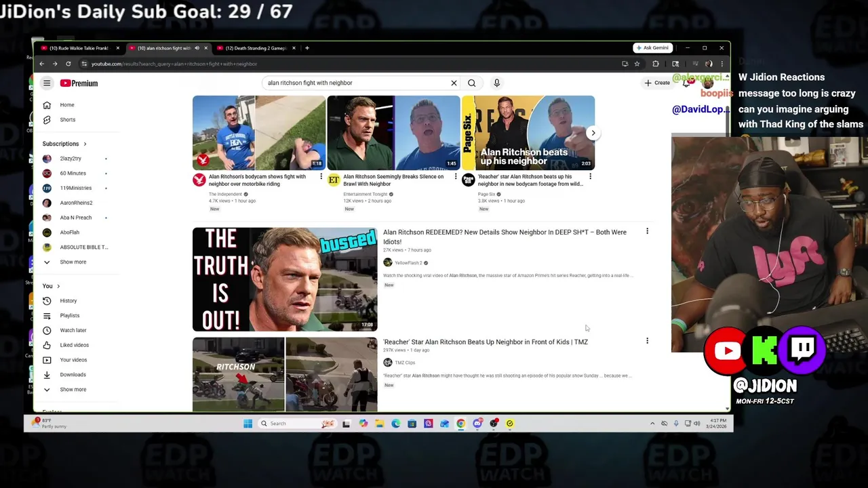868x488 pixels.
Task: Open the Chrome extensions puzzle icon
Action: [x=655, y=64]
